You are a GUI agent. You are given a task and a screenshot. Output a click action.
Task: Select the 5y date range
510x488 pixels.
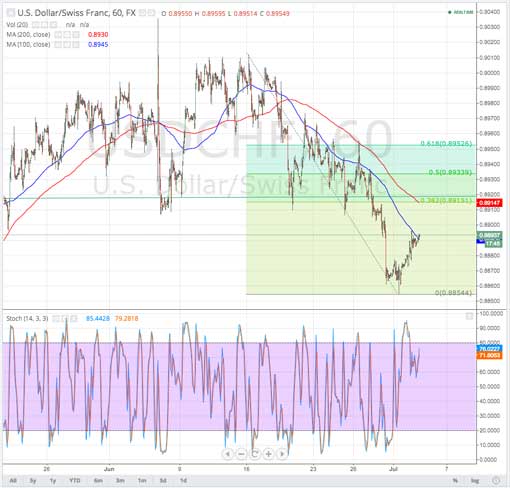tap(33, 480)
